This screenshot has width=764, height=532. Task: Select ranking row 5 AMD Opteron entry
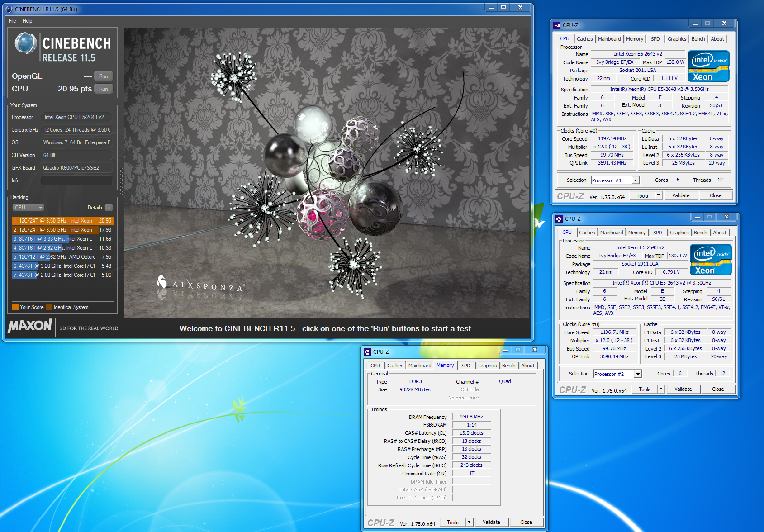pyautogui.click(x=62, y=257)
